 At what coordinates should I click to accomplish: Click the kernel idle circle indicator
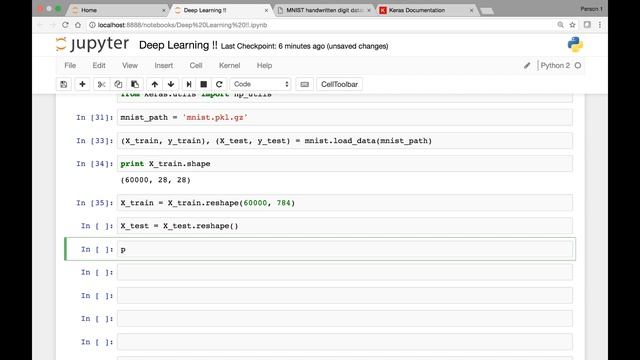[578, 65]
